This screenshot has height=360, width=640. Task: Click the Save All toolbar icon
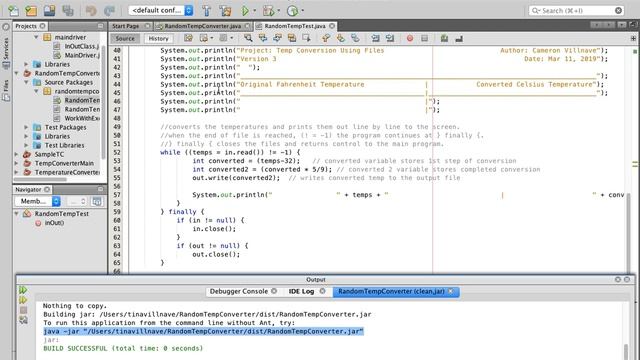[x=68, y=11]
